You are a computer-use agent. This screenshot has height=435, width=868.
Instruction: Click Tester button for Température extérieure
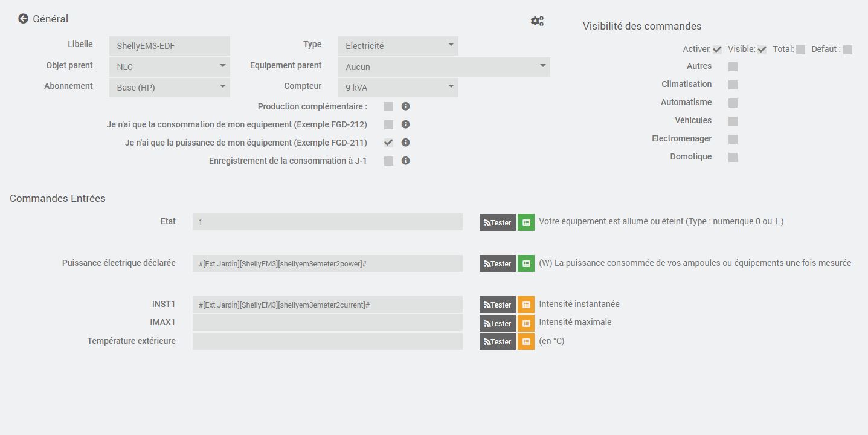(x=498, y=341)
